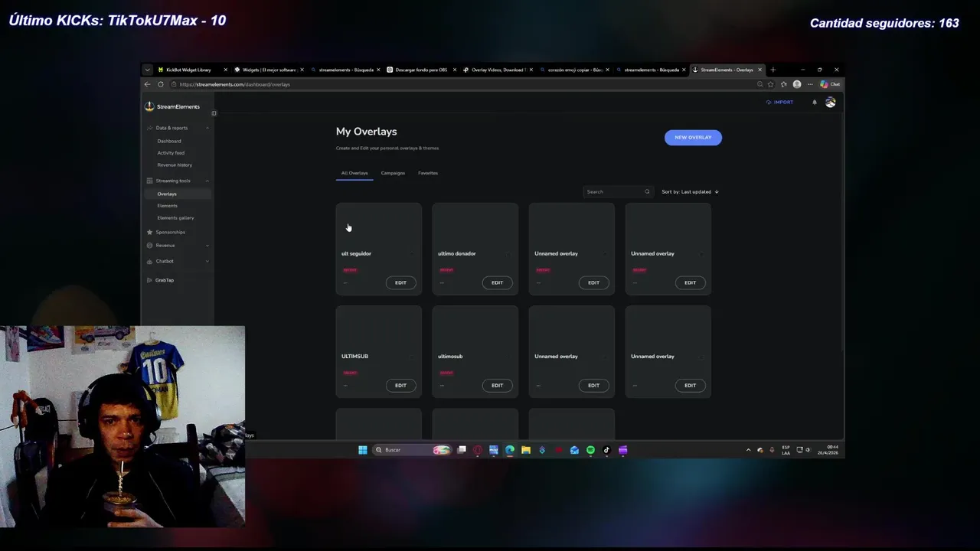Click the Data & reports chart icon
The image size is (980, 551).
pyautogui.click(x=149, y=128)
